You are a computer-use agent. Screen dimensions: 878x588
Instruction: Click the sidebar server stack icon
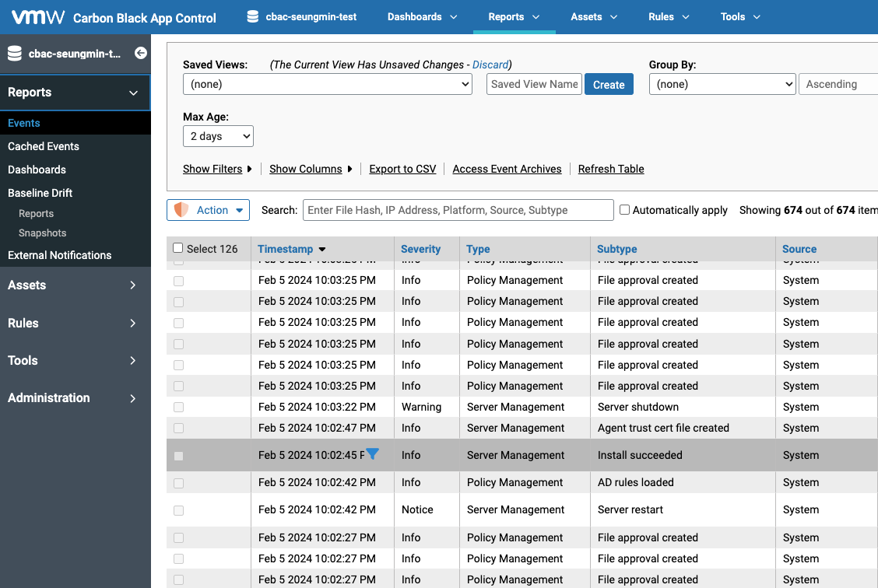(15, 54)
